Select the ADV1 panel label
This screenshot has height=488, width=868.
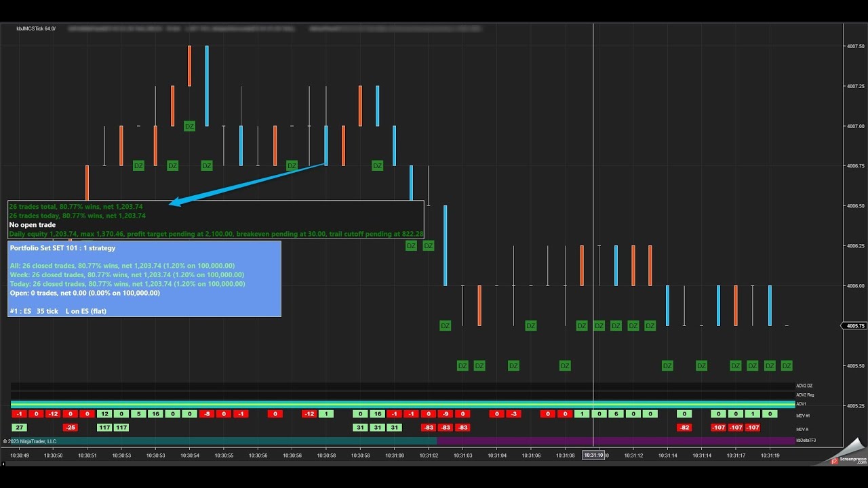pyautogui.click(x=801, y=404)
